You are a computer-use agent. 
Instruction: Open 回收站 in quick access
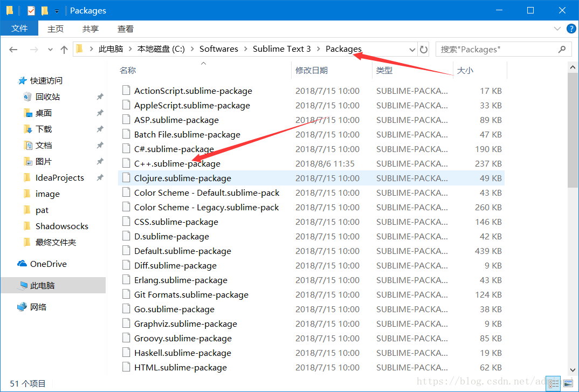tap(47, 97)
